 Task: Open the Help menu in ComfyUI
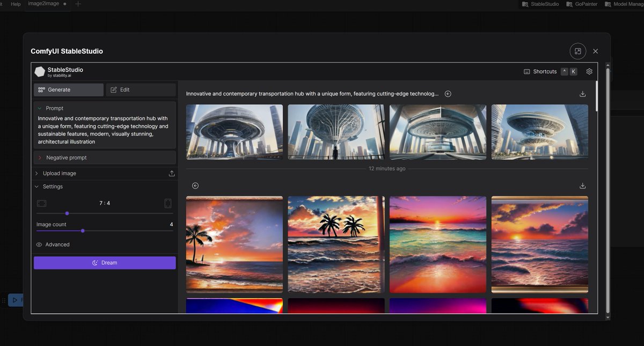point(16,4)
